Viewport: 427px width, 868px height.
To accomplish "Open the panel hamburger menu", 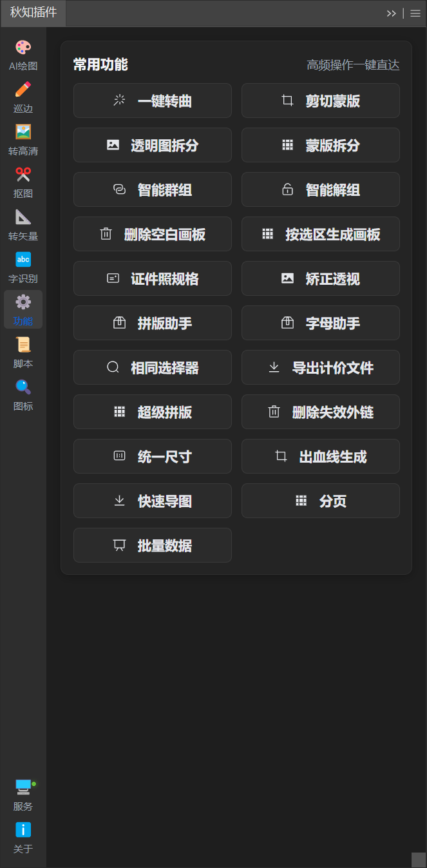I will (415, 14).
